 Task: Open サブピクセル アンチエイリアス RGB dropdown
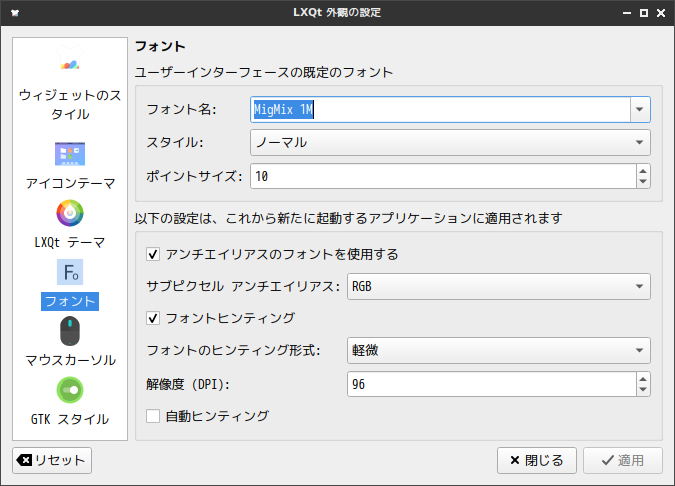pyautogui.click(x=499, y=288)
